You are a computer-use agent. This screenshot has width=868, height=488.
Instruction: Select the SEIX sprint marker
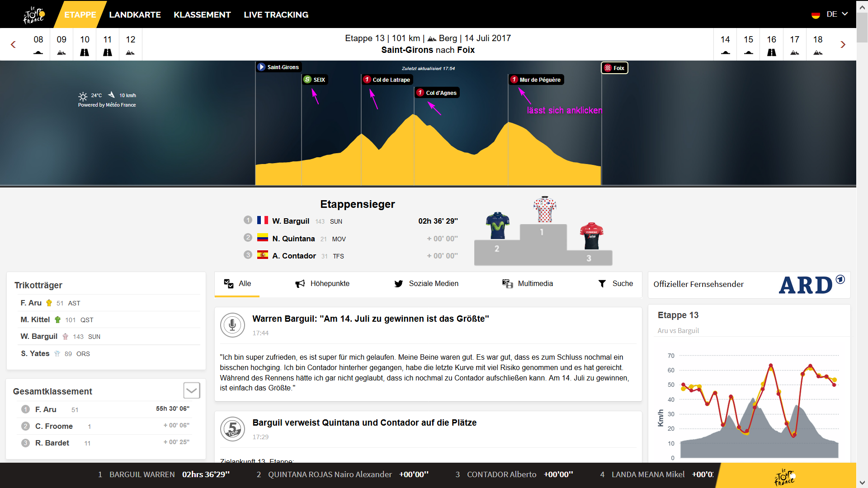click(315, 80)
